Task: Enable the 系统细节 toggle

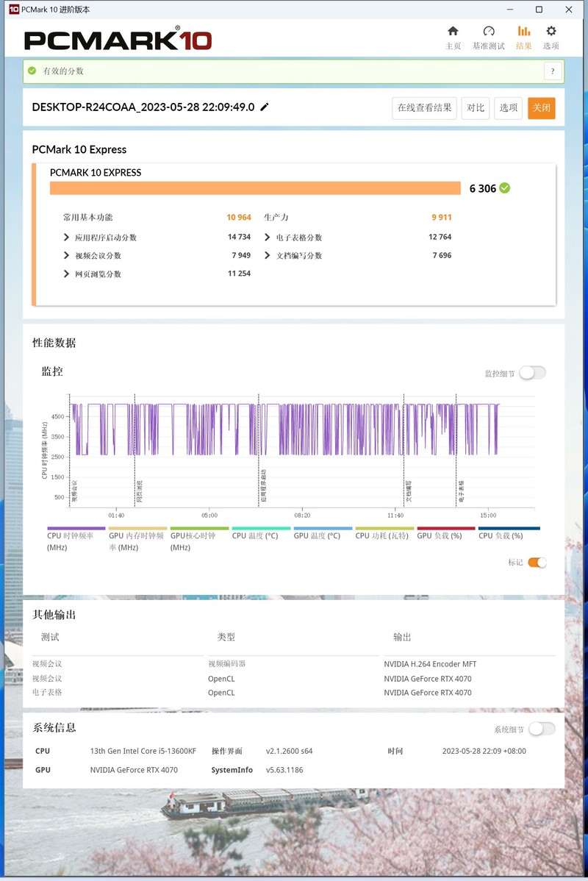Action: click(x=542, y=728)
